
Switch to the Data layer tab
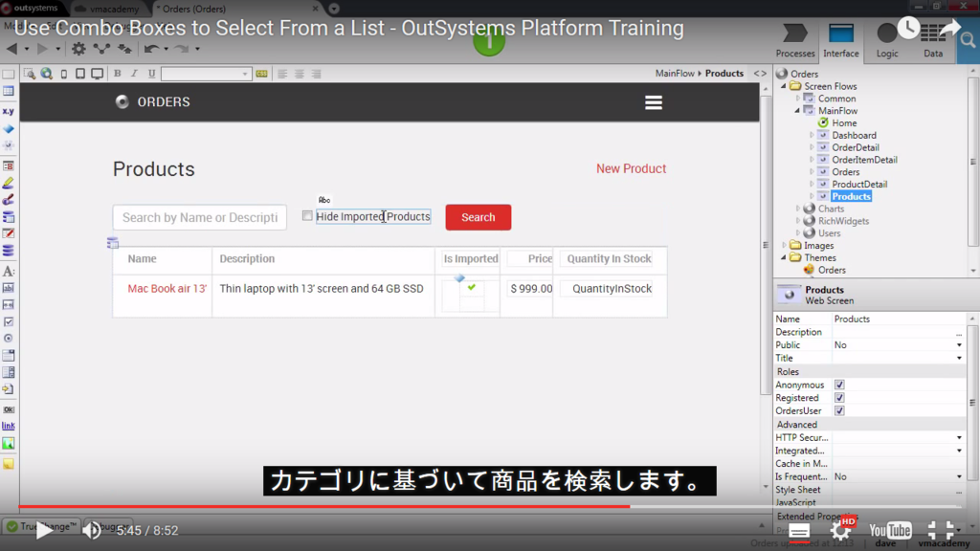pyautogui.click(x=932, y=41)
